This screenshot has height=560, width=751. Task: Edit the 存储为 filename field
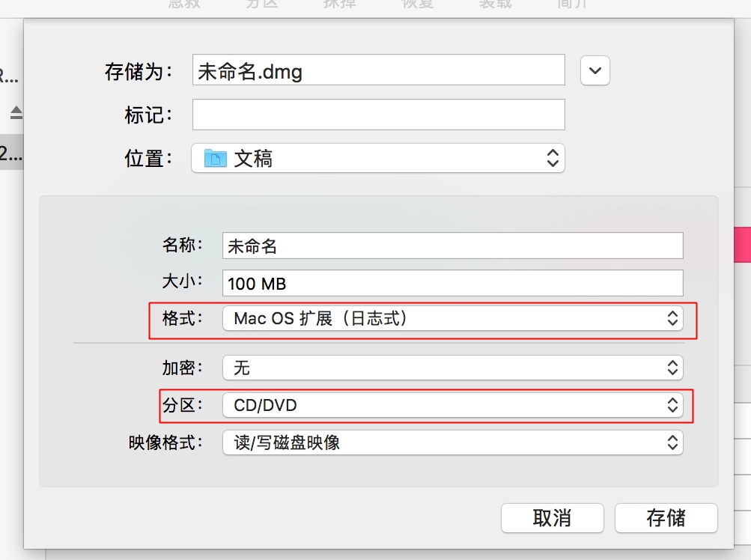378,70
